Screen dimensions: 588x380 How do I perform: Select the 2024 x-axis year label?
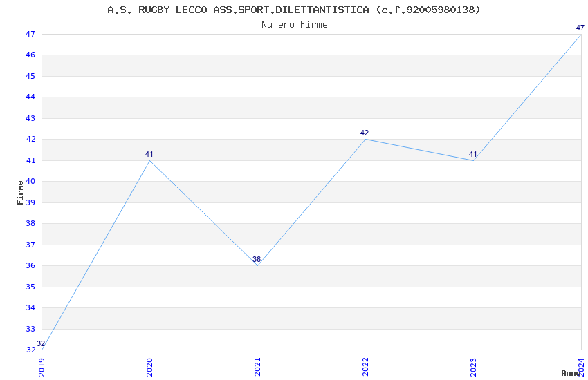(581, 367)
